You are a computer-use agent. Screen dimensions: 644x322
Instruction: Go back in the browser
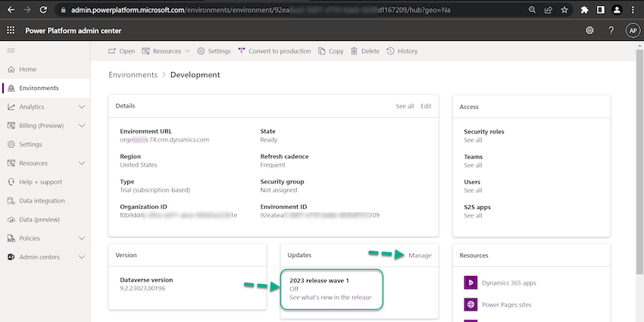[11, 10]
